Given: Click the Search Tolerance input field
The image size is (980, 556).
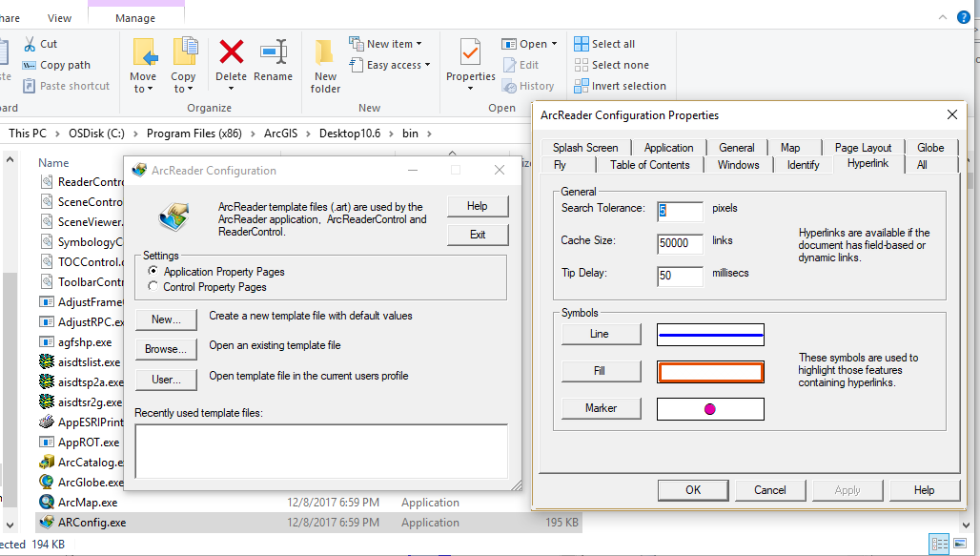Looking at the screenshot, I should coord(680,211).
